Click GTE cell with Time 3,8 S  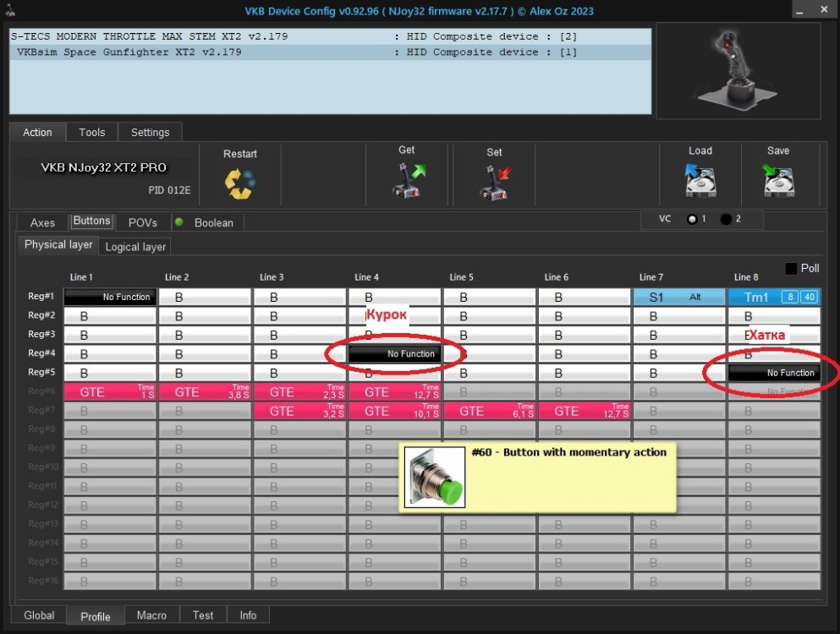(x=205, y=391)
